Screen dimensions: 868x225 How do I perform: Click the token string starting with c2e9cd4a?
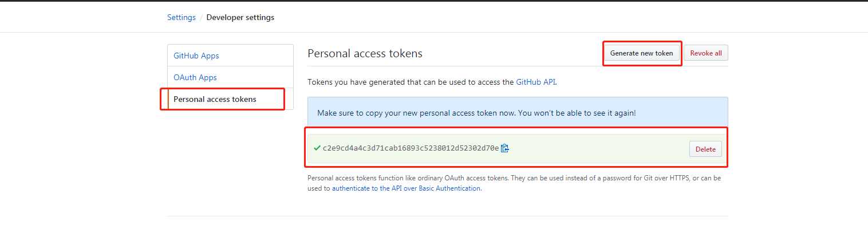click(x=411, y=148)
